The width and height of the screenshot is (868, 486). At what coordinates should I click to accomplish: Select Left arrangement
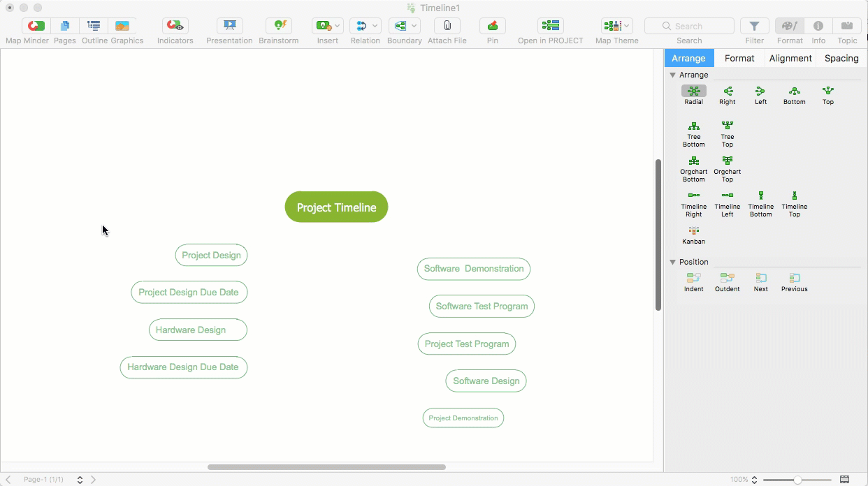(x=761, y=95)
